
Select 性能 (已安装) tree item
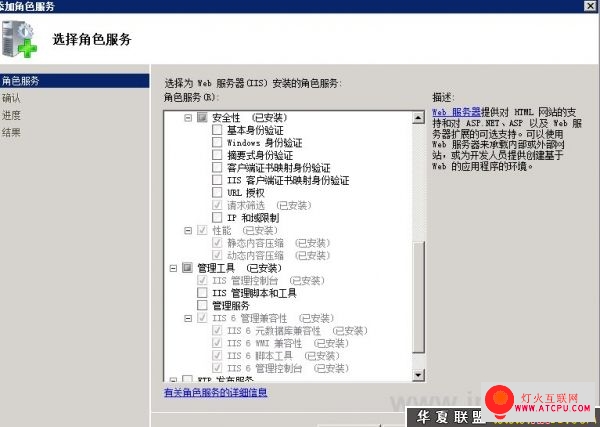point(245,230)
